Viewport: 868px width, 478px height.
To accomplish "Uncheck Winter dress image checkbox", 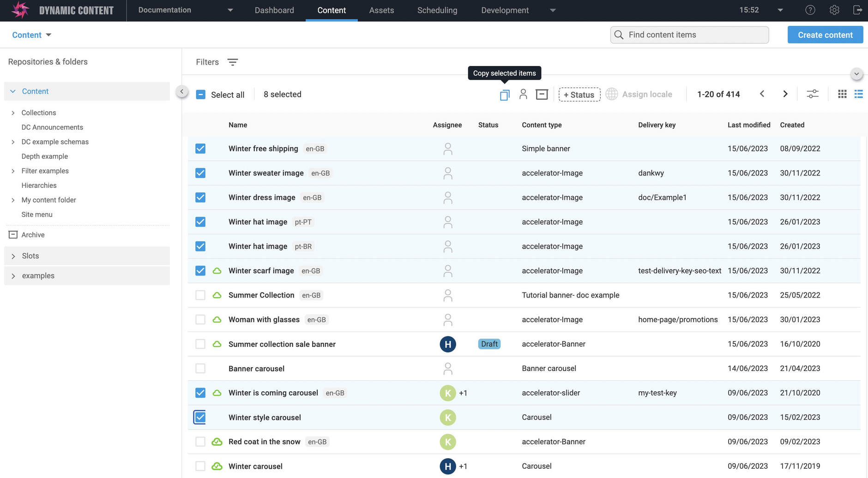I will [200, 197].
